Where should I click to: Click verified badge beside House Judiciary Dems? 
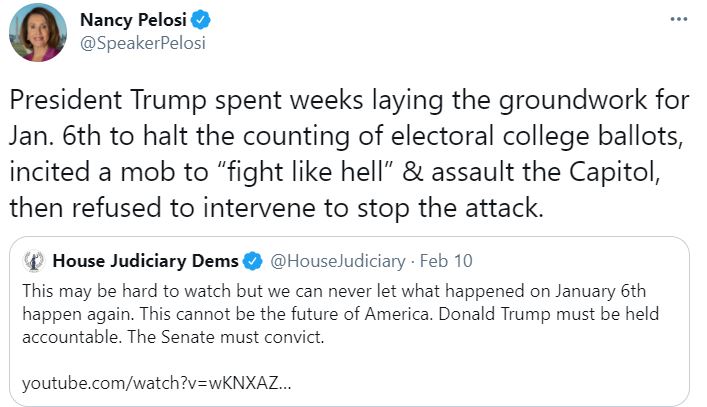pyautogui.click(x=253, y=262)
